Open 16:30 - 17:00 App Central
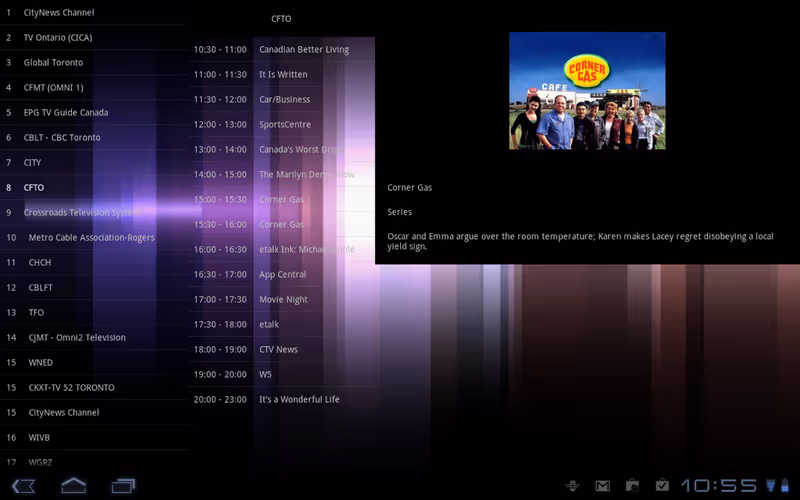Image resolution: width=800 pixels, height=500 pixels. point(281,274)
